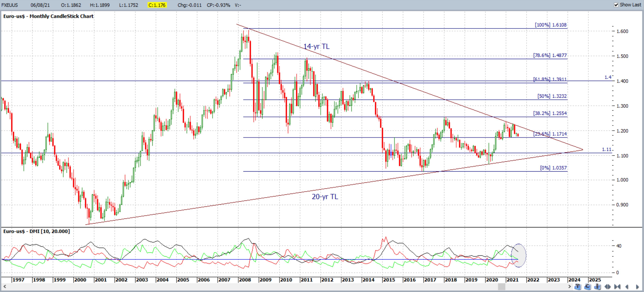Click the low price L:1.1752
Screen dimensions: 644x292
click(x=129, y=5)
